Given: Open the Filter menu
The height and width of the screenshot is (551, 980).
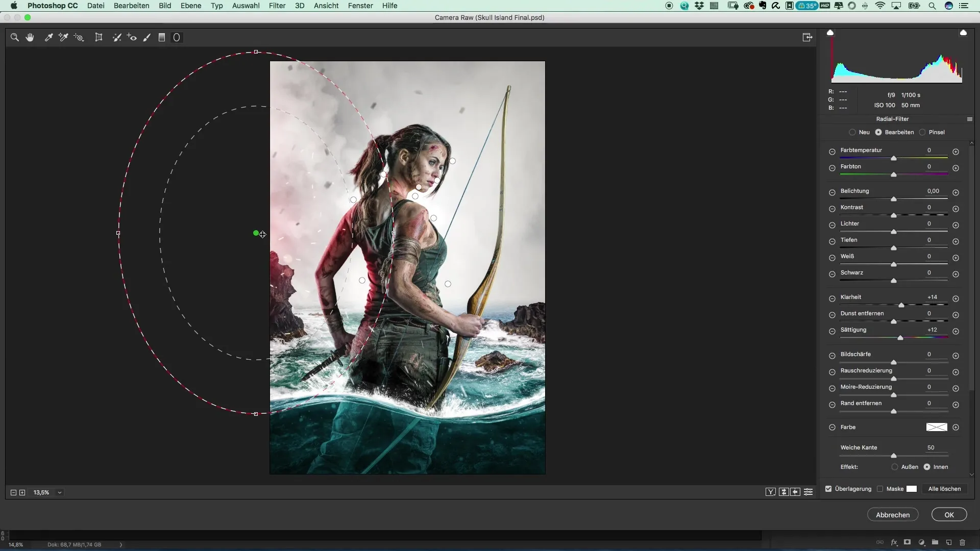Looking at the screenshot, I should click(277, 6).
